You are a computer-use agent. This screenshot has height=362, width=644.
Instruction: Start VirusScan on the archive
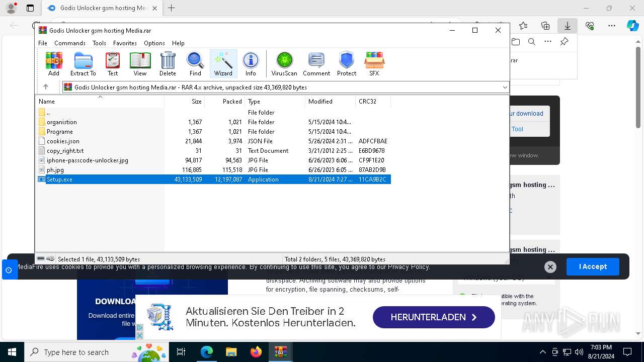point(284,64)
